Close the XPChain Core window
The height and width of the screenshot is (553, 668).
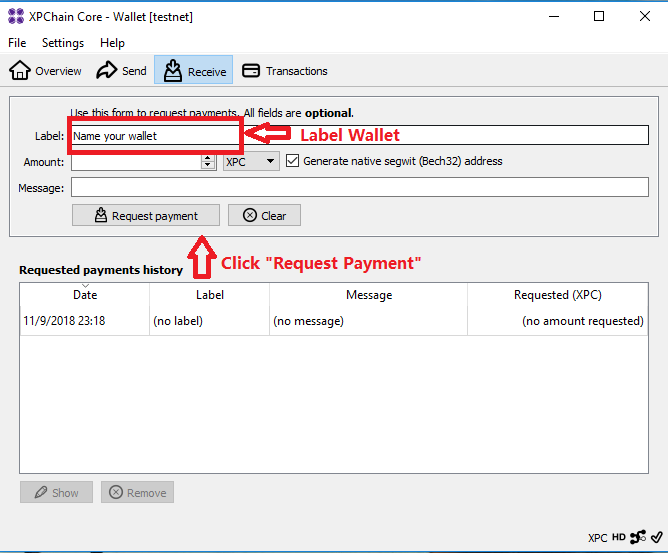point(645,17)
